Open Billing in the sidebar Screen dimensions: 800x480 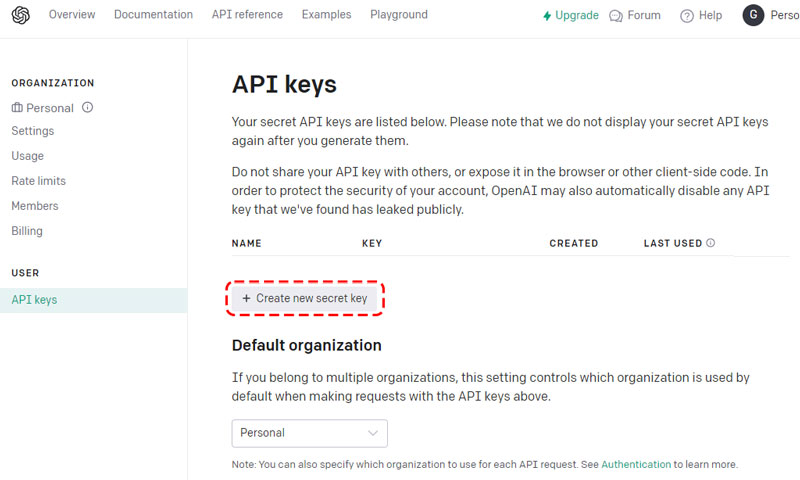(x=27, y=231)
